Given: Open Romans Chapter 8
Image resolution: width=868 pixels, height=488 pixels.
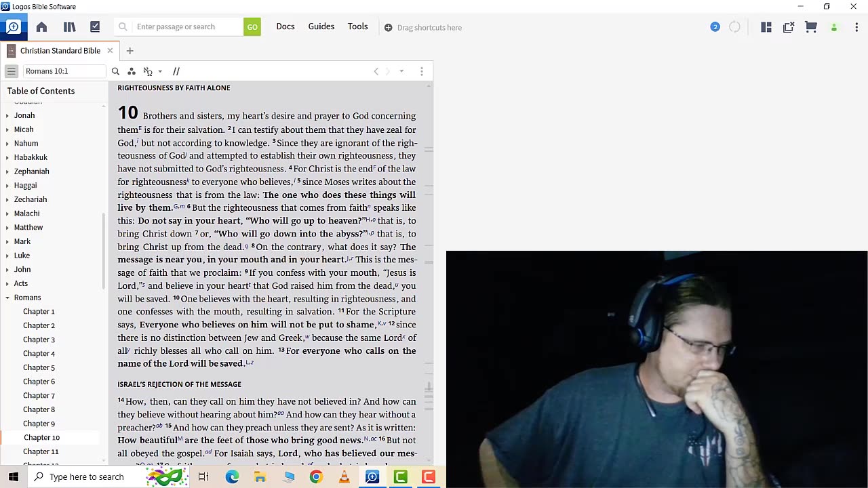Looking at the screenshot, I should click(39, 409).
